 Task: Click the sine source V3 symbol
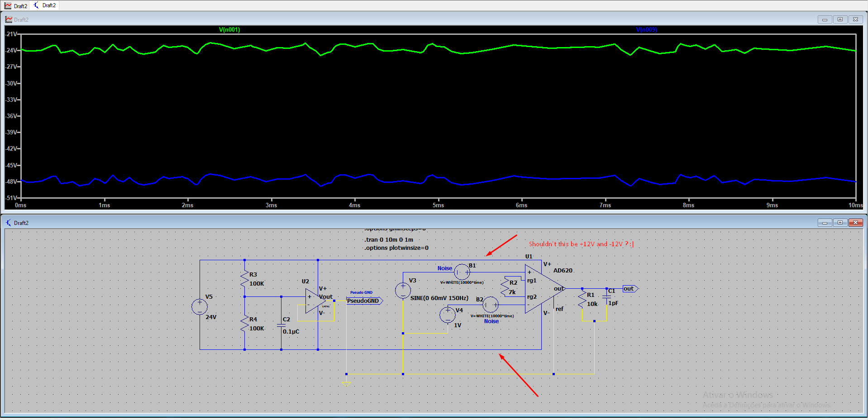pos(403,291)
